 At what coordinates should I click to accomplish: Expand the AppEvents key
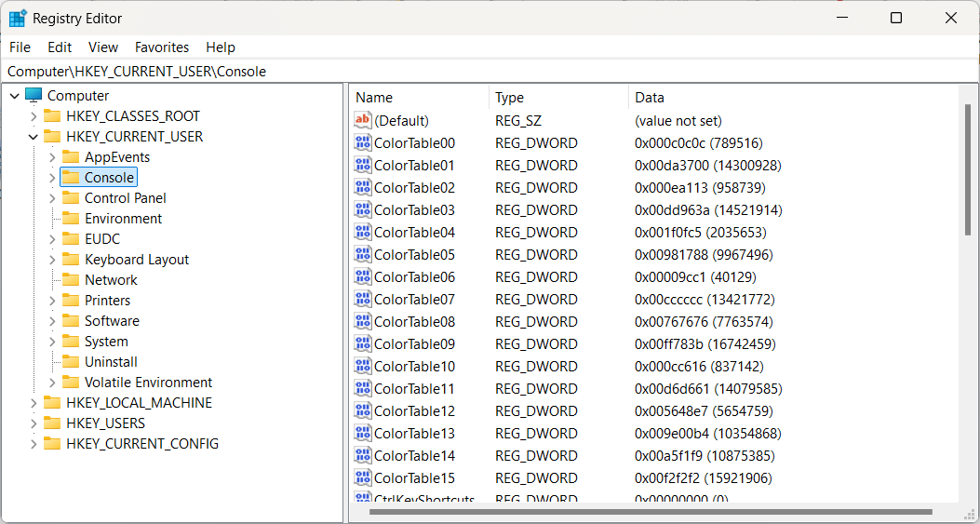(52, 157)
